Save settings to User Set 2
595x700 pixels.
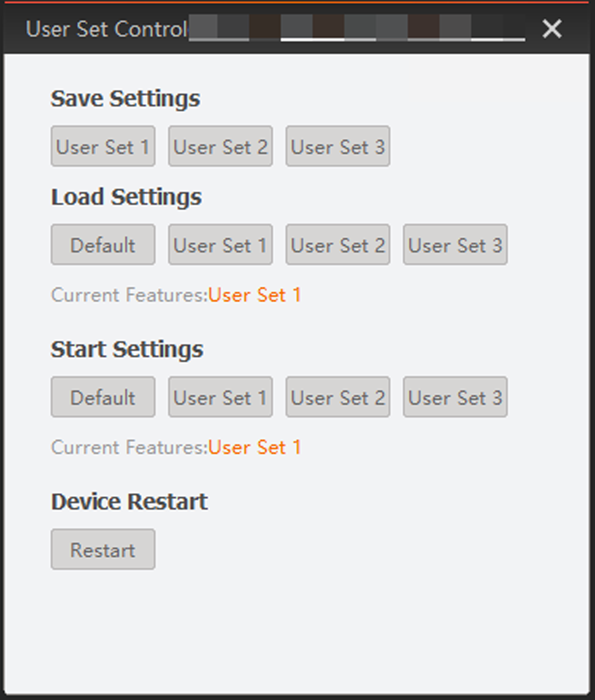[220, 147]
